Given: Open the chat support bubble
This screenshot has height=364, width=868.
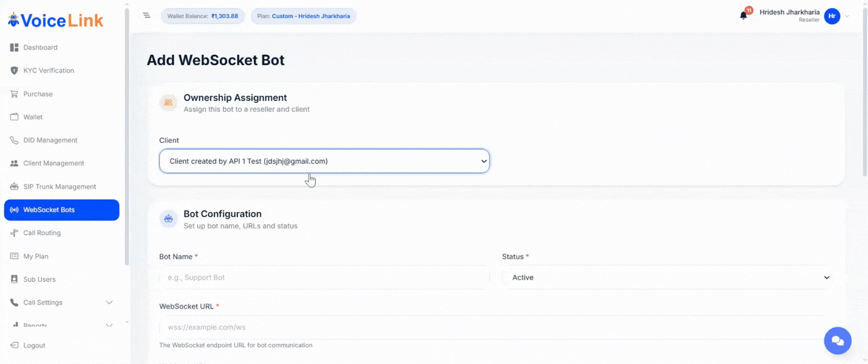Looking at the screenshot, I should tap(838, 341).
